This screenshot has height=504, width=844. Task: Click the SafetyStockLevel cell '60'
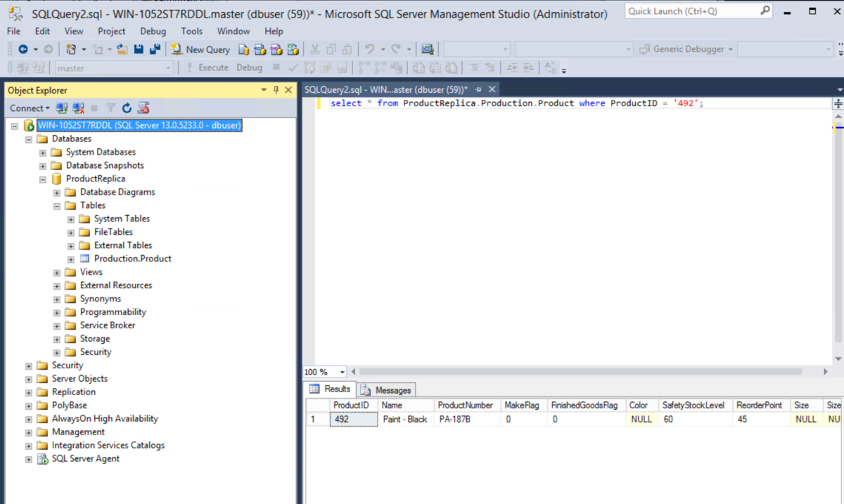coord(695,419)
